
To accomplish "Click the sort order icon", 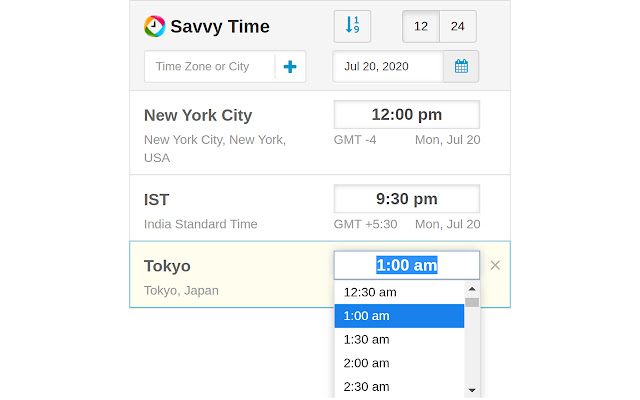I will click(352, 26).
